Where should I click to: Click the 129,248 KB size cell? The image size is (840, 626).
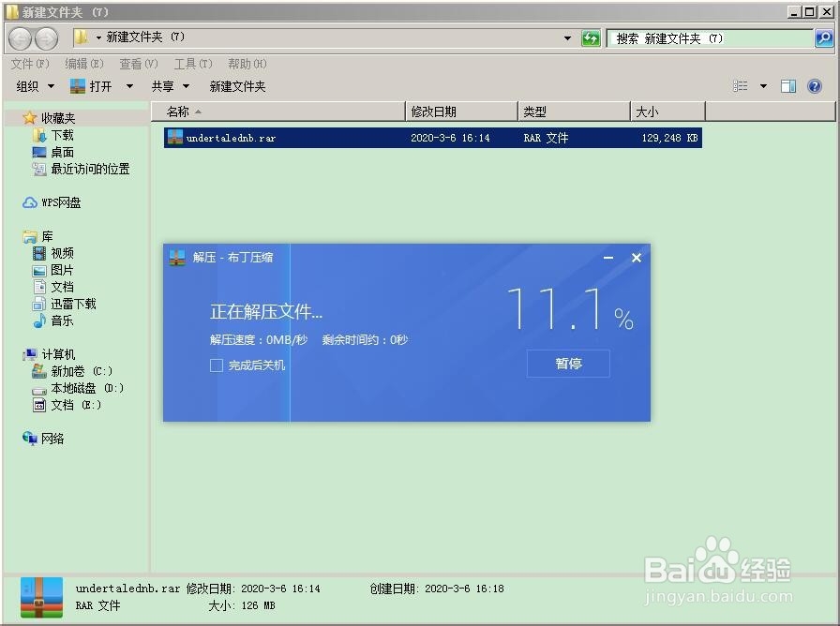(x=669, y=138)
